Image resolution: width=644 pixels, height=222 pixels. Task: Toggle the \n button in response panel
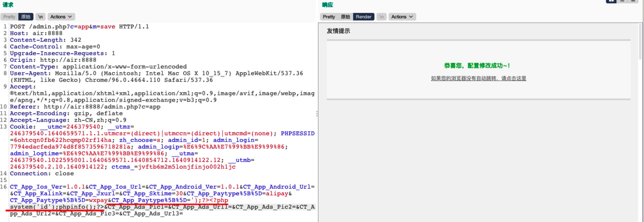(381, 17)
